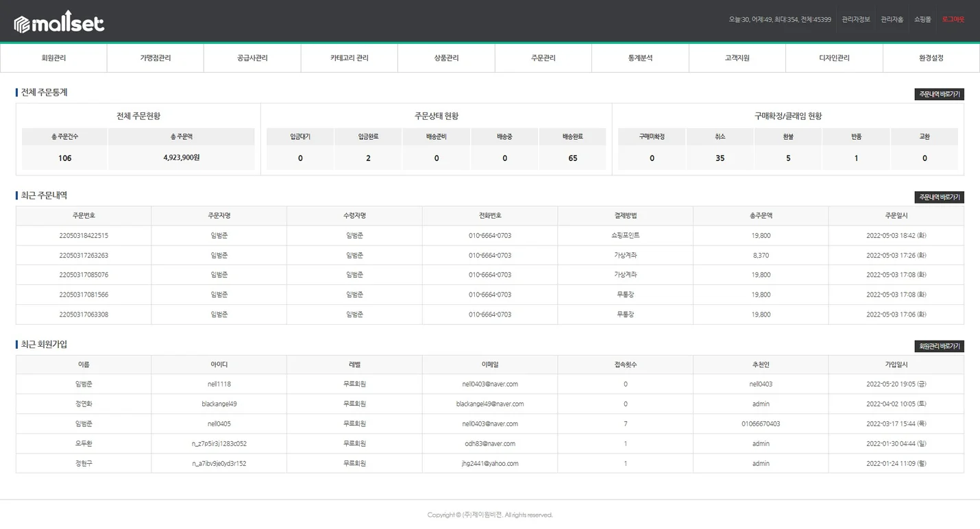
Task: Click member ID blackangel49
Action: tap(219, 404)
